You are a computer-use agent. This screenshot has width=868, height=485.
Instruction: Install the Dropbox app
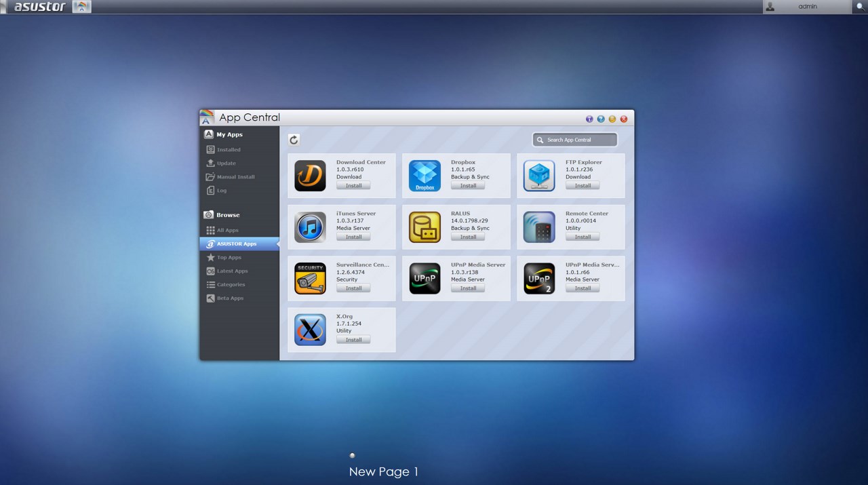pos(468,186)
